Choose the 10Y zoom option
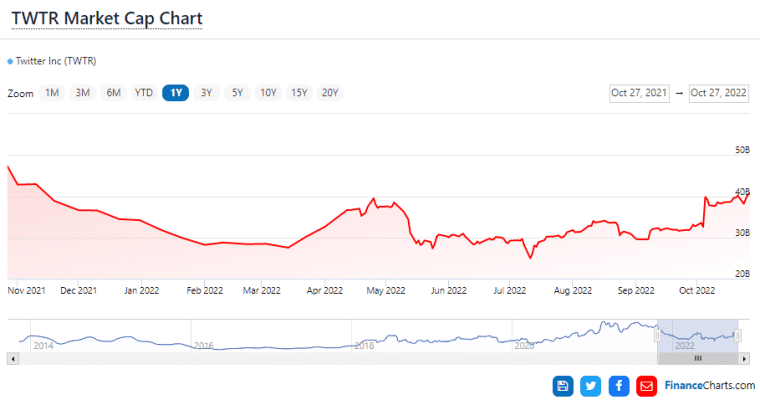The height and width of the screenshot is (400, 760). [x=268, y=93]
